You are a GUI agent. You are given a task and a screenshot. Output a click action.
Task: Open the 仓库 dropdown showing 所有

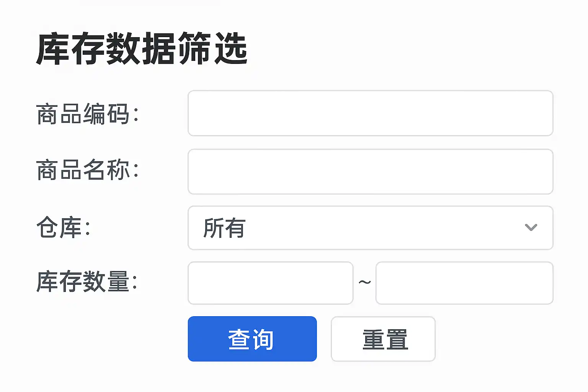pos(370,228)
